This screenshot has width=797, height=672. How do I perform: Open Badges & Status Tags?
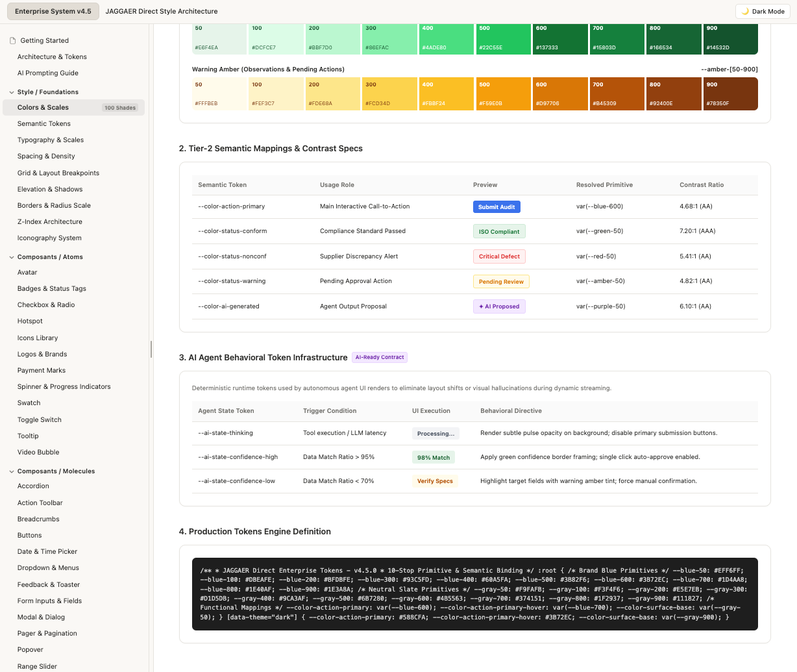(52, 288)
